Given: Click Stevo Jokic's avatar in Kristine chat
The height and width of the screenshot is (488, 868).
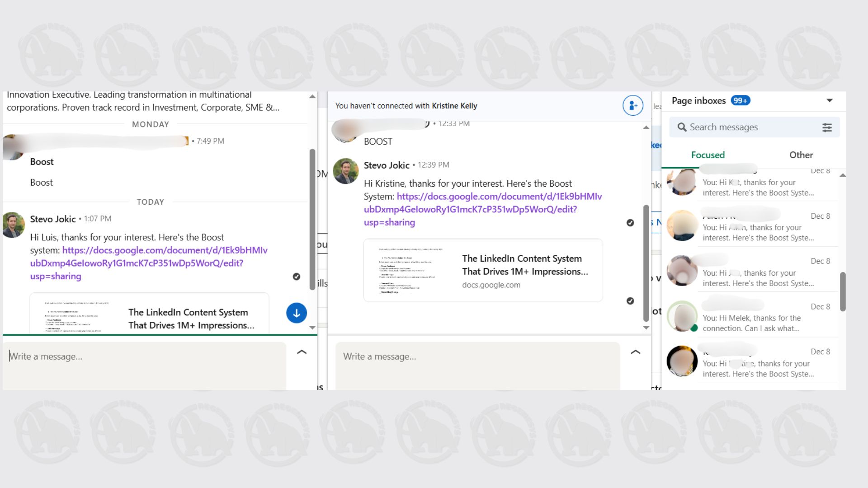Looking at the screenshot, I should (x=346, y=171).
